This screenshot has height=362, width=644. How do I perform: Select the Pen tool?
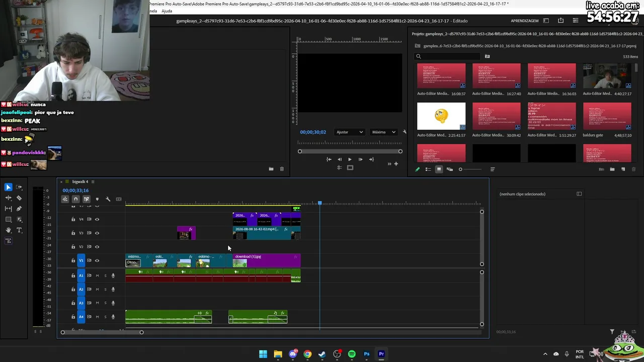pyautogui.click(x=19, y=209)
